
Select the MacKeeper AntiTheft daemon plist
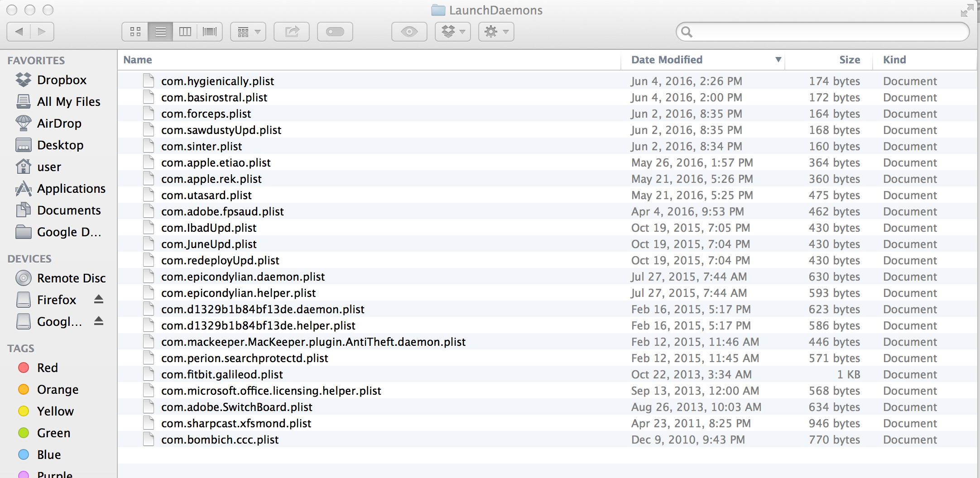click(547, 342)
